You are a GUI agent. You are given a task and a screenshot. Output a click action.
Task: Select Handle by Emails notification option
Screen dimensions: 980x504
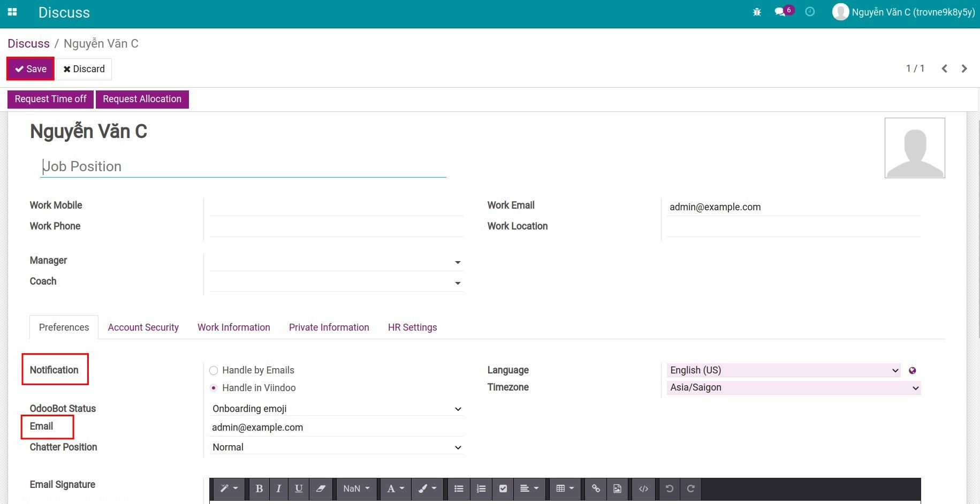[214, 370]
